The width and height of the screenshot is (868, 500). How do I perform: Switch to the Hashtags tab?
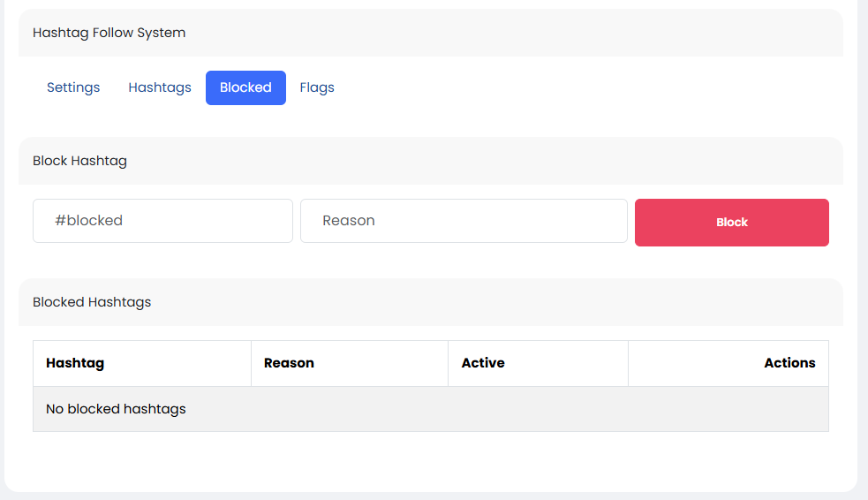(160, 87)
